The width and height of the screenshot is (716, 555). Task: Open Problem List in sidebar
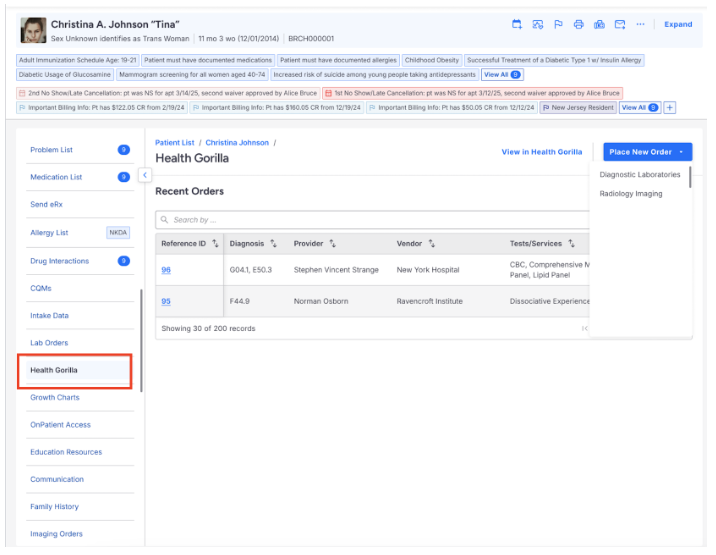pos(51,150)
